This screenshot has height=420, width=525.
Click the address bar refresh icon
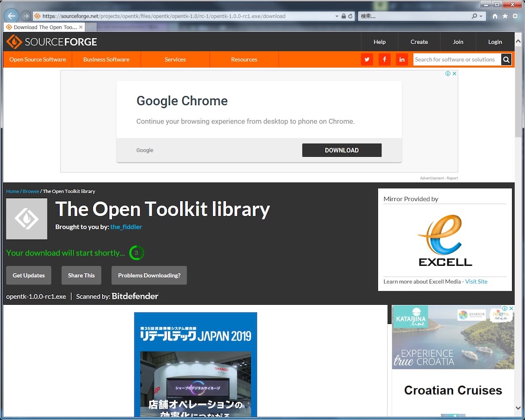point(350,16)
